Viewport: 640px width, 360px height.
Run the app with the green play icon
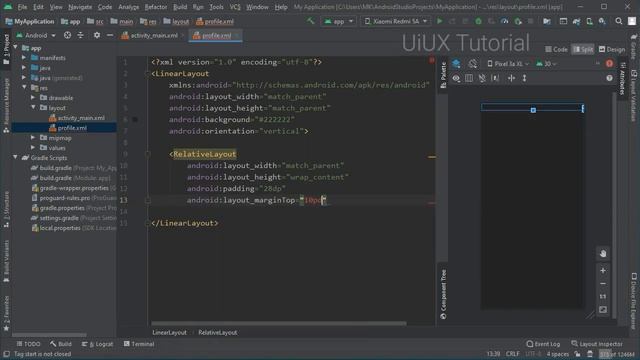(x=440, y=21)
